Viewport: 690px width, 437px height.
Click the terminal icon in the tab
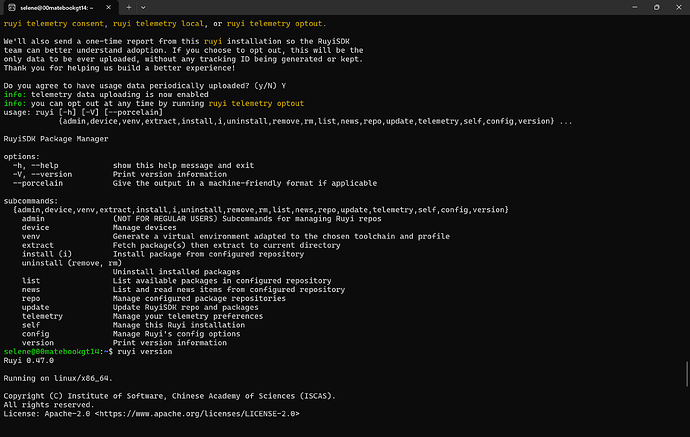(x=10, y=7)
